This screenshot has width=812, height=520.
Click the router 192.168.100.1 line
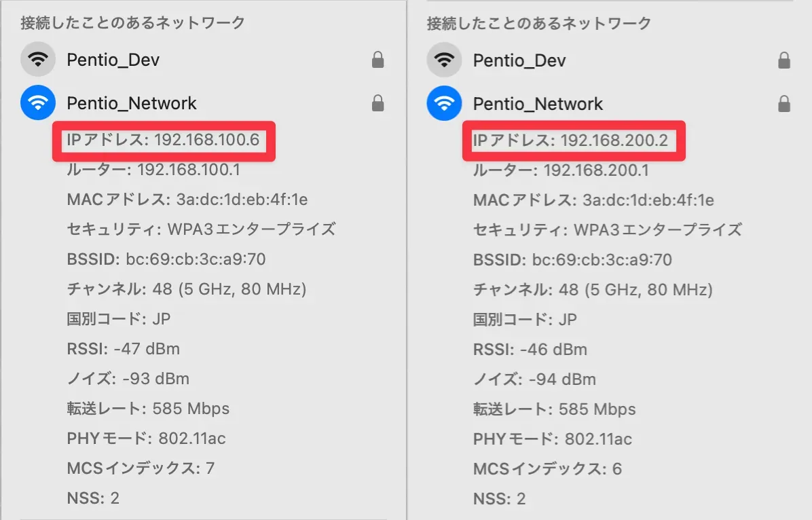coord(153,170)
